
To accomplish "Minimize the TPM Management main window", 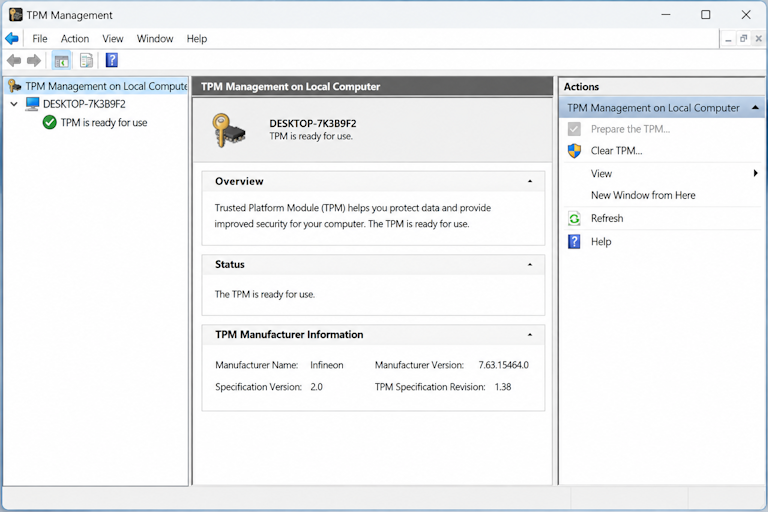I will pos(666,15).
